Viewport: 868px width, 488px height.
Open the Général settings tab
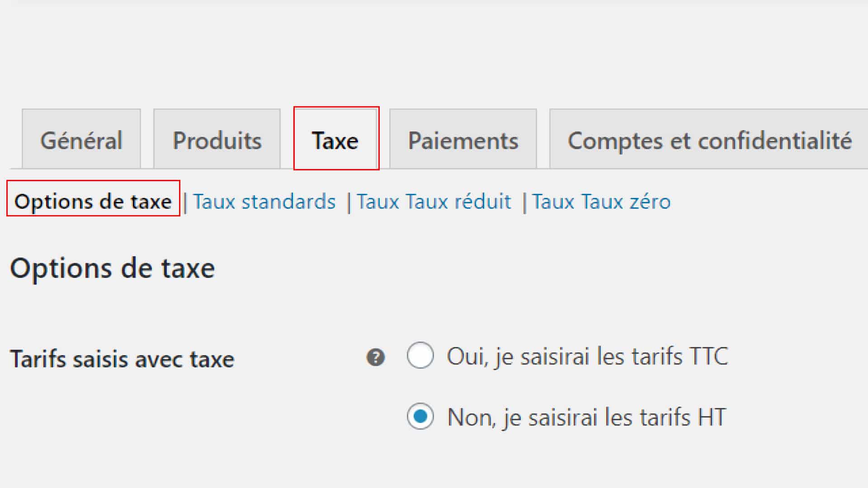pyautogui.click(x=81, y=139)
